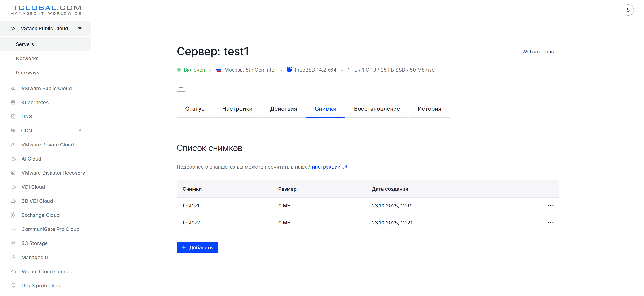The width and height of the screenshot is (644, 296).
Task: Click the Exchange Cloud icon
Action: tap(13, 215)
